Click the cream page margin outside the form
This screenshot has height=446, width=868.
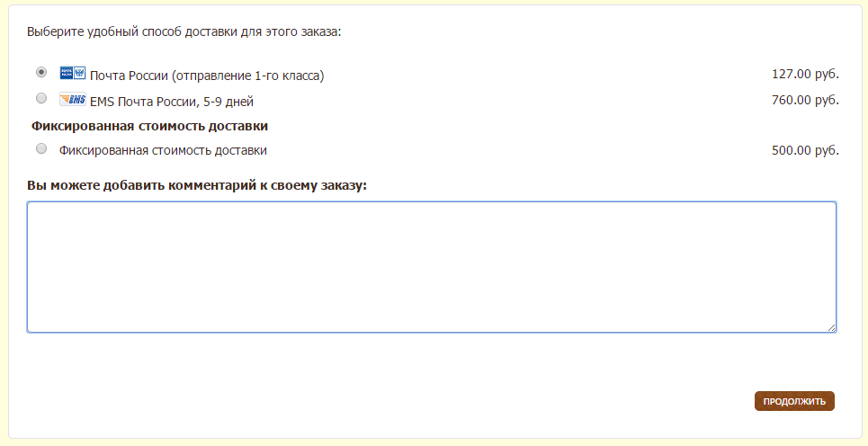pos(864,225)
